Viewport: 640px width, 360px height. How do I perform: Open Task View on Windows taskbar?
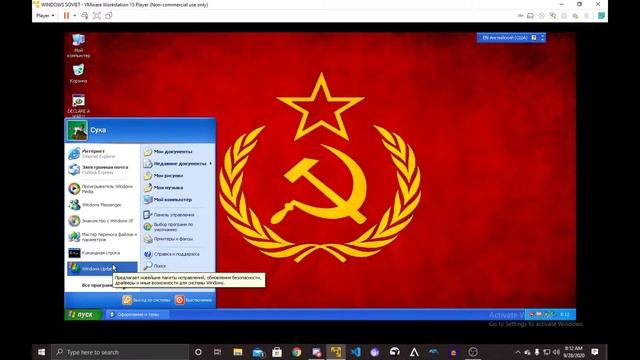[x=218, y=352]
